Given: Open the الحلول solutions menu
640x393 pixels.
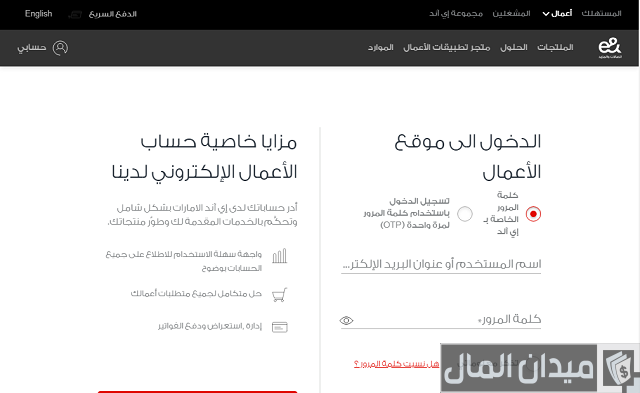Looking at the screenshot, I should point(514,47).
